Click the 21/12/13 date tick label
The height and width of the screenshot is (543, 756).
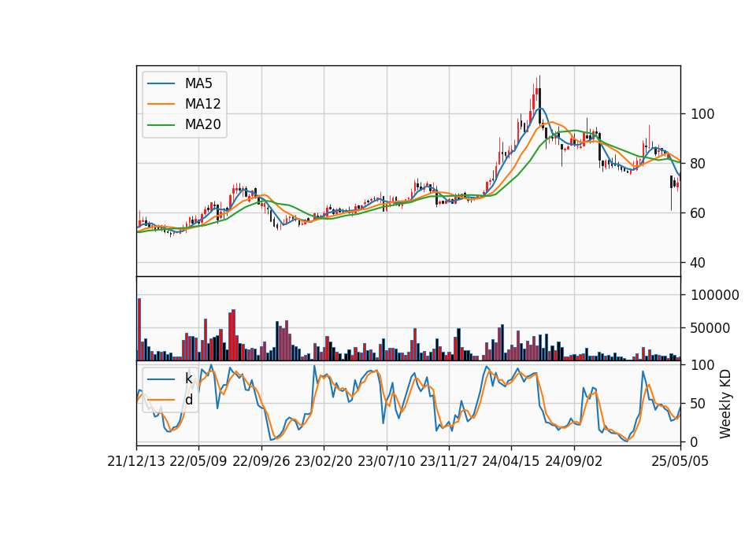(x=136, y=462)
